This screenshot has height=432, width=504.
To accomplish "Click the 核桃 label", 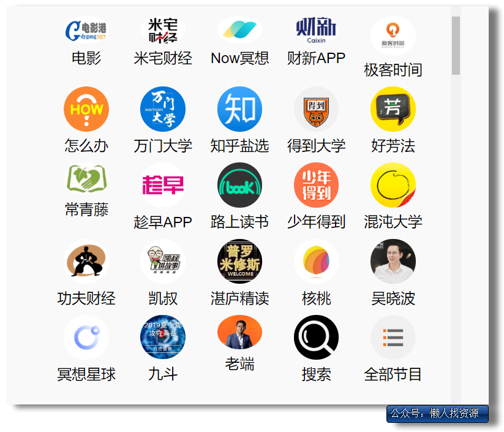I will 316,298.
